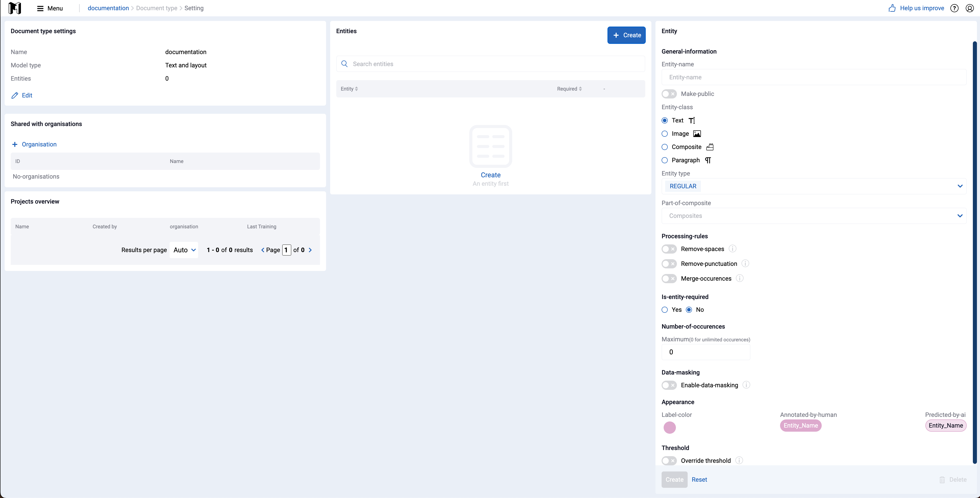Select the Text entity-class radio
This screenshot has height=498, width=980.
[x=665, y=120]
